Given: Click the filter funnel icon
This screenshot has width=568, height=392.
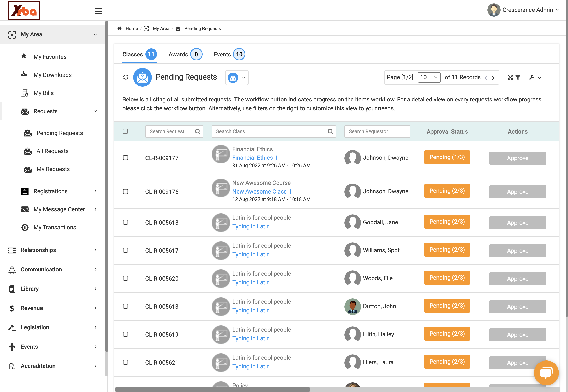Looking at the screenshot, I should pyautogui.click(x=518, y=78).
